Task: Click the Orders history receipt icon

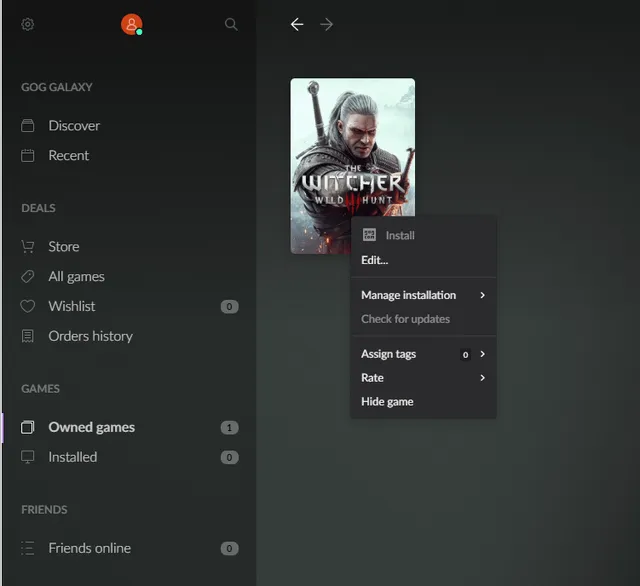Action: [x=27, y=336]
